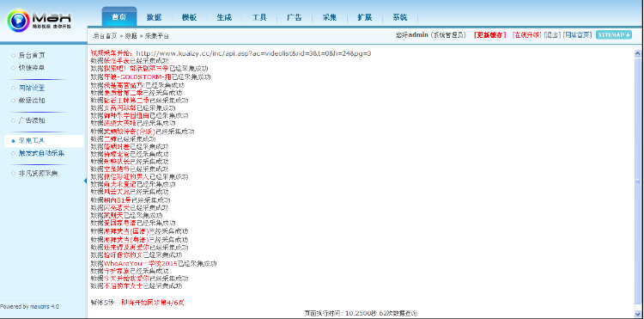The image size is (644, 319).
Task: Click the vertical scrollbar thumb
Action: point(637,181)
